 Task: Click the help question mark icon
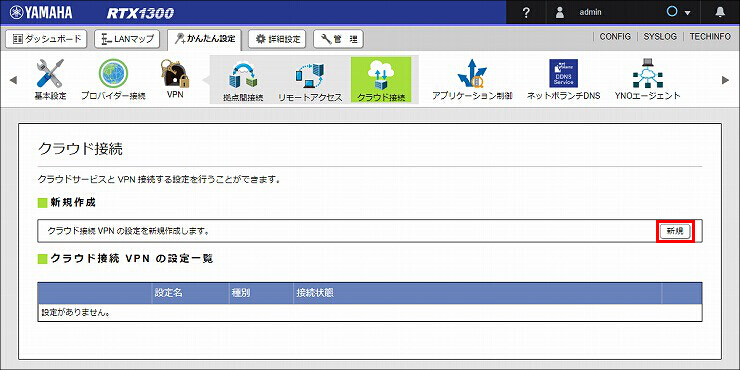526,13
